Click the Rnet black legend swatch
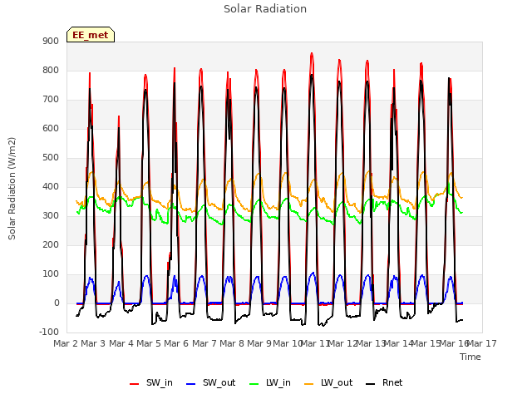Image resolution: width=532 pixels, height=399 pixels. coord(371,384)
